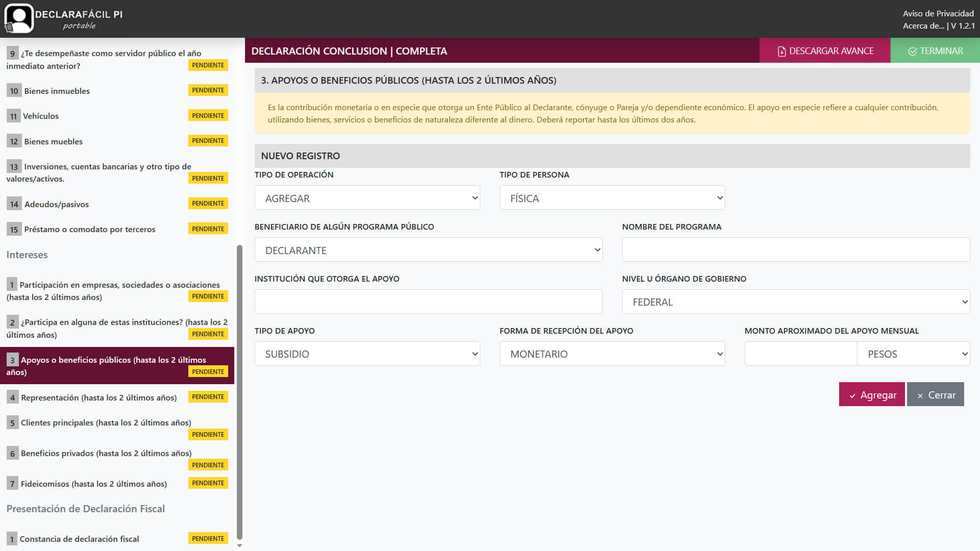
Task: Click the Institución que otorga el apoyo field
Action: [x=429, y=302]
